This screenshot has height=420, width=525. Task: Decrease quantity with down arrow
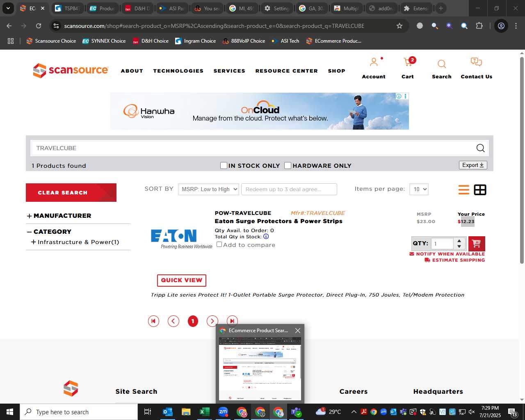[x=459, y=247]
